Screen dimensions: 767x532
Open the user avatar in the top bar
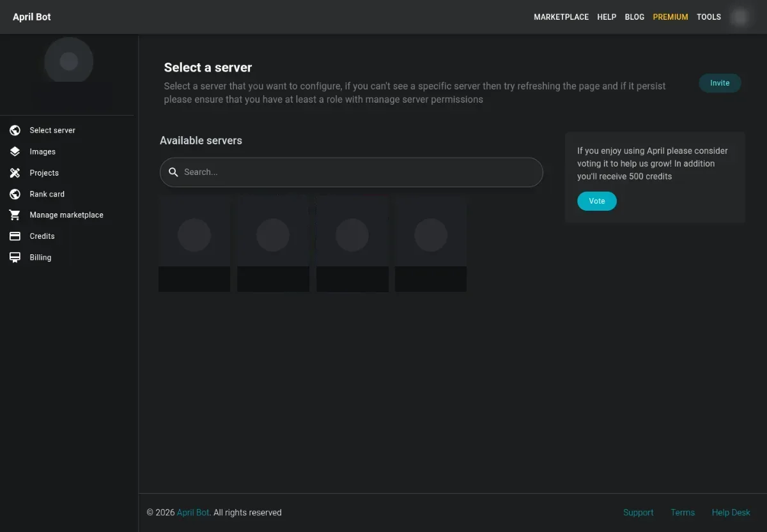click(x=740, y=17)
